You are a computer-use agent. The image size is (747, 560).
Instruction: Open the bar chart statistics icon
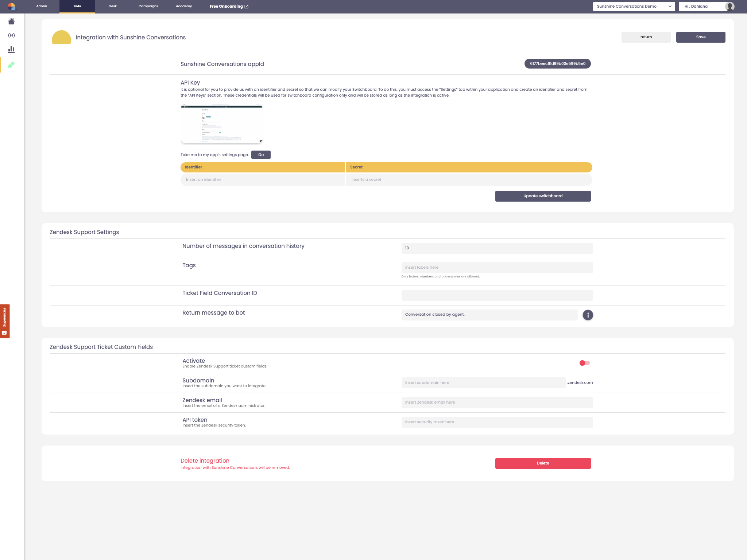coord(11,49)
